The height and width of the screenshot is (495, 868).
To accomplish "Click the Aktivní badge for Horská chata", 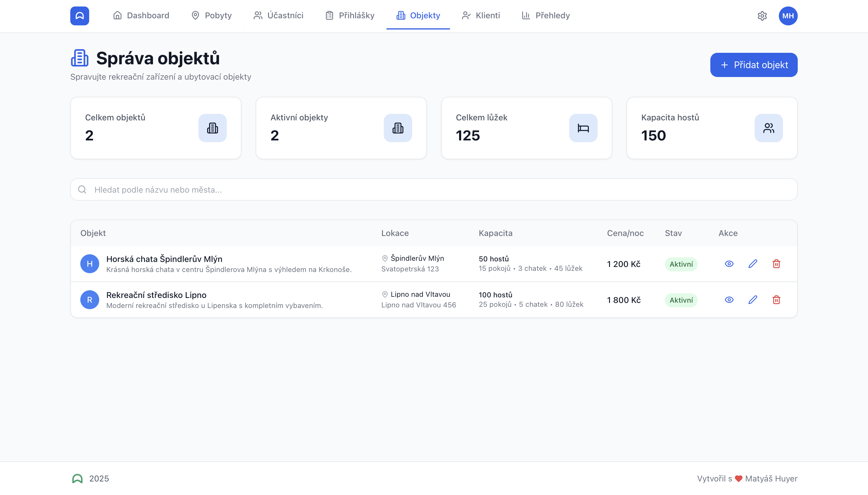I will click(681, 264).
